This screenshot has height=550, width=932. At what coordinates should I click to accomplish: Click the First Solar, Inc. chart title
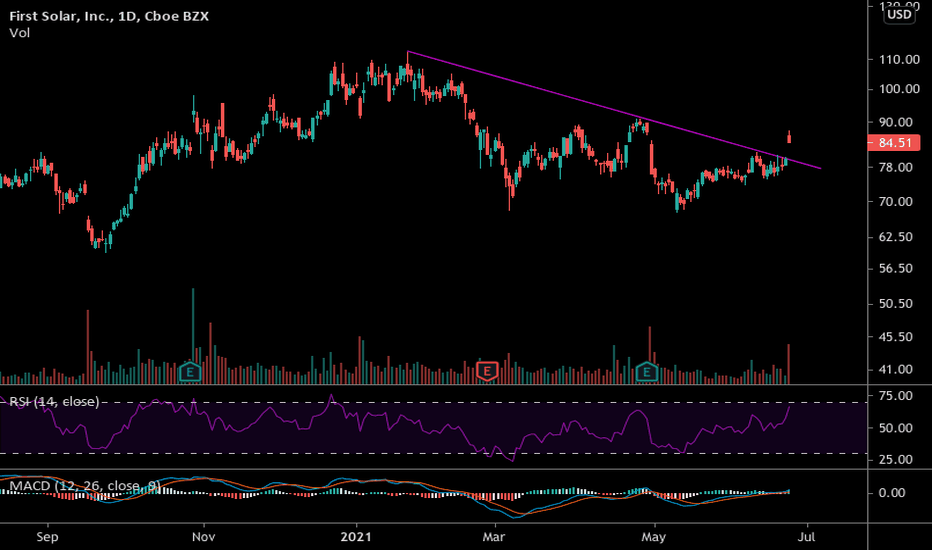coord(109,16)
